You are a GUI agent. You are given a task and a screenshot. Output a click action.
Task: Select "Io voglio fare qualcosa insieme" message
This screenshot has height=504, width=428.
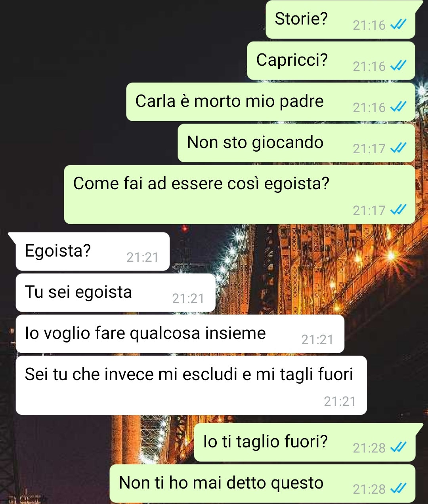tap(180, 334)
